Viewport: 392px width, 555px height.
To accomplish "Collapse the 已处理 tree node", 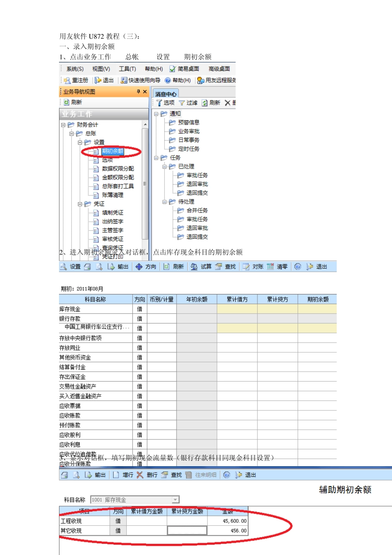I will 164,166.
